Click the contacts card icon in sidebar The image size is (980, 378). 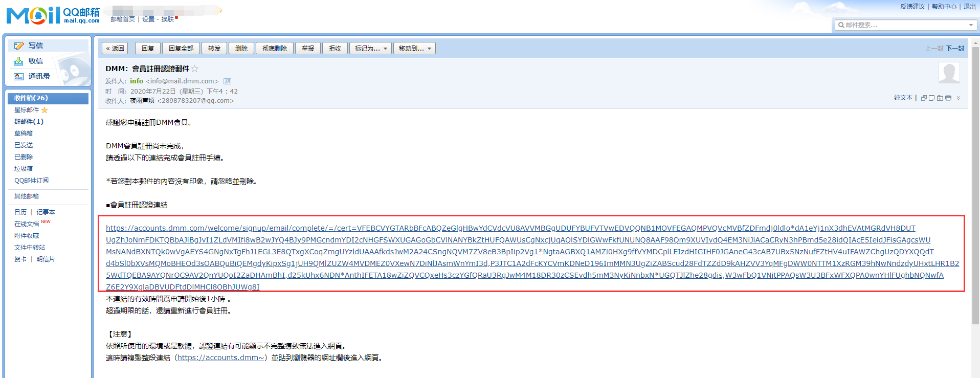point(19,76)
